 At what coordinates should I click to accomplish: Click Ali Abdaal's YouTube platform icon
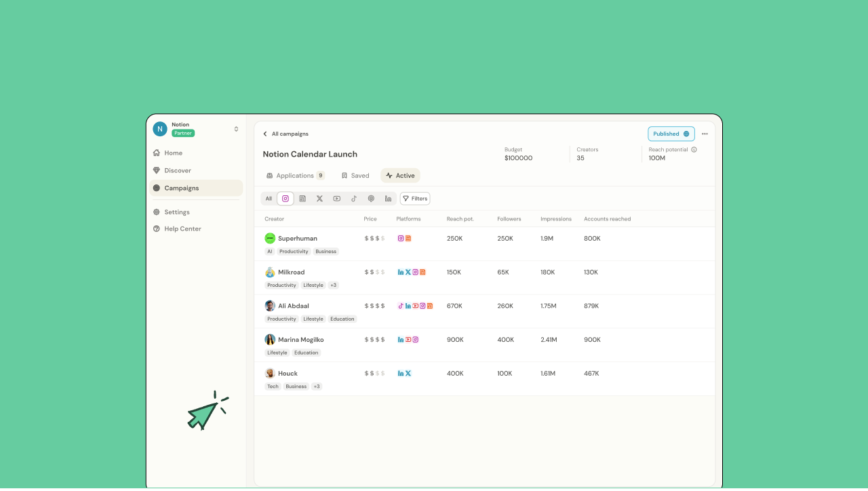pyautogui.click(x=415, y=306)
